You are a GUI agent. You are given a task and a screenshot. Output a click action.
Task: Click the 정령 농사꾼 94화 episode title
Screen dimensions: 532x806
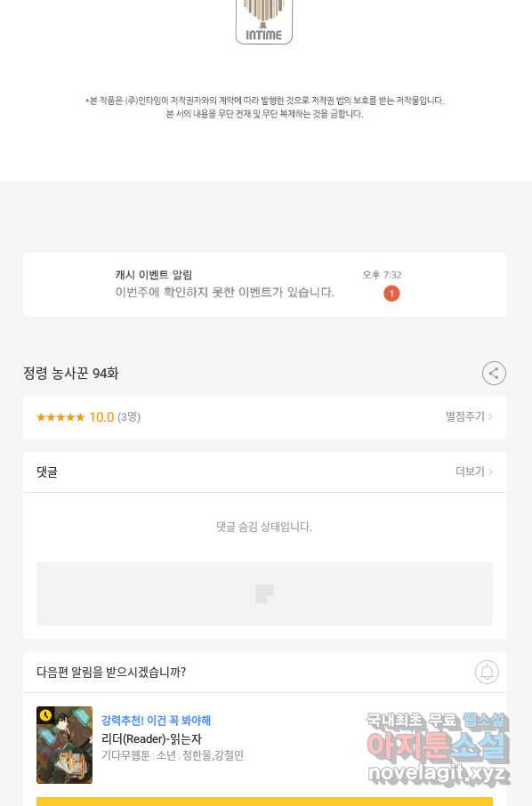point(70,373)
